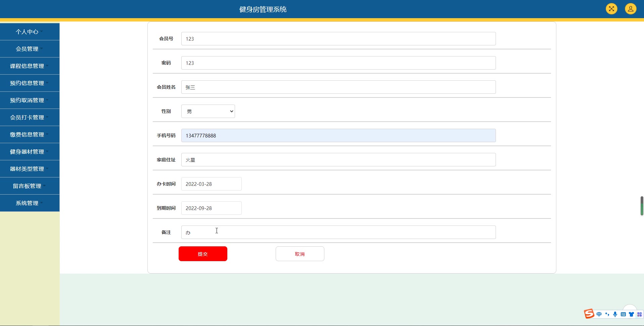Click the 备注 field label
Screen dimensions: 644x326
coord(166,232)
